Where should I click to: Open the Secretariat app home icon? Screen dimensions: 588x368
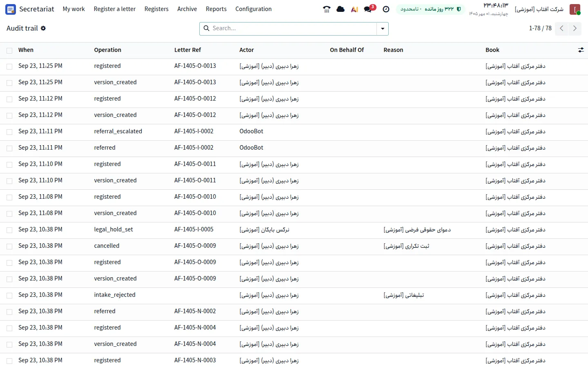[x=11, y=9]
